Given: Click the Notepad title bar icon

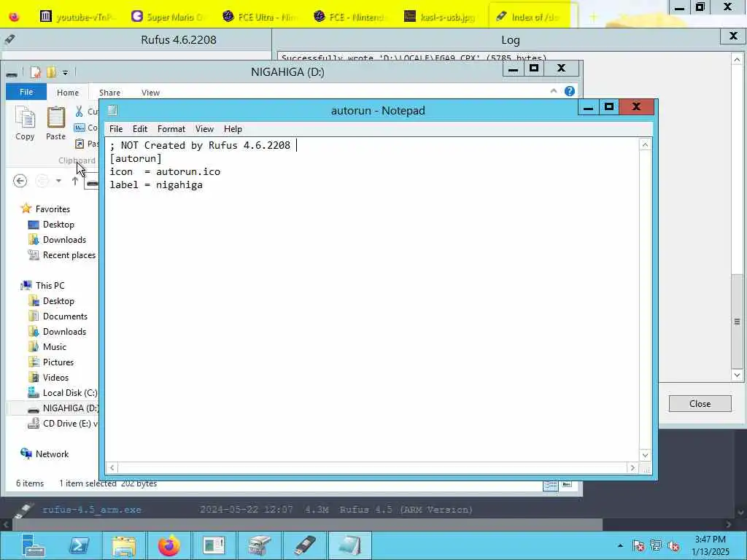Looking at the screenshot, I should 112,111.
